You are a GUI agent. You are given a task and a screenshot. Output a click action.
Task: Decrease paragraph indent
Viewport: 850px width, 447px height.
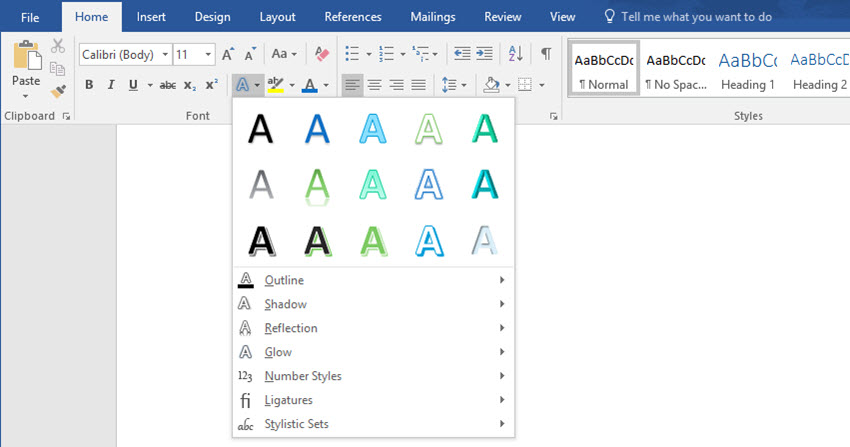coord(462,54)
